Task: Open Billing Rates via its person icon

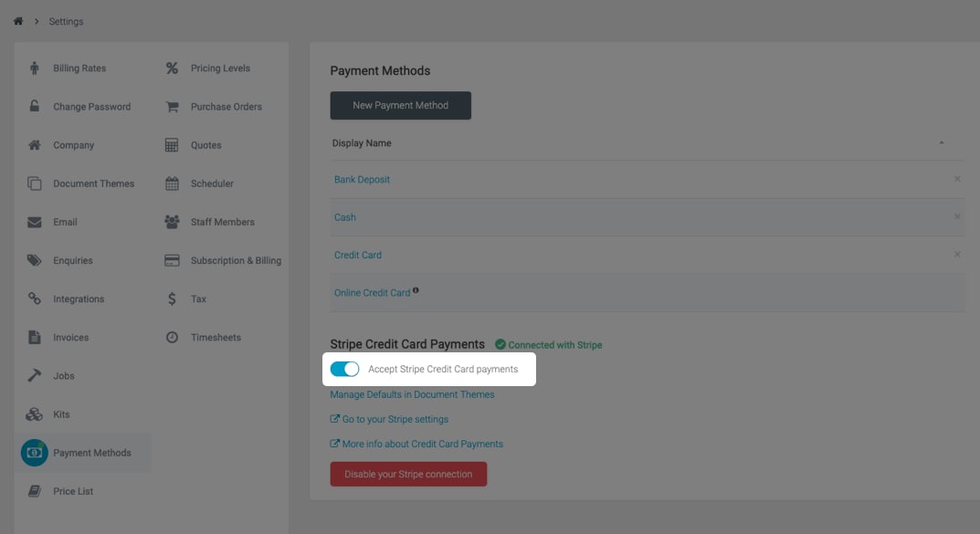Action: coord(35,68)
